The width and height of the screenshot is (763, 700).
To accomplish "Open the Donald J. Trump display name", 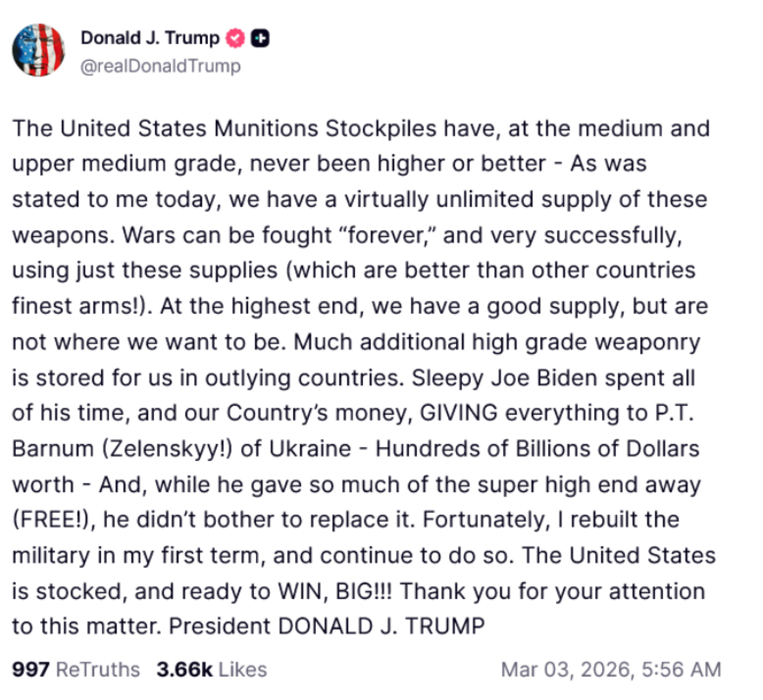I will pyautogui.click(x=150, y=38).
